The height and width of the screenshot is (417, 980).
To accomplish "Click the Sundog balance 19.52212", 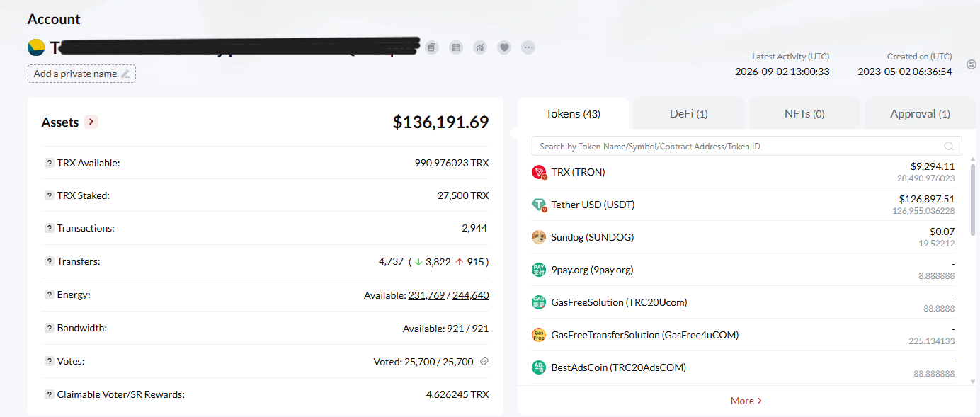I will click(937, 243).
